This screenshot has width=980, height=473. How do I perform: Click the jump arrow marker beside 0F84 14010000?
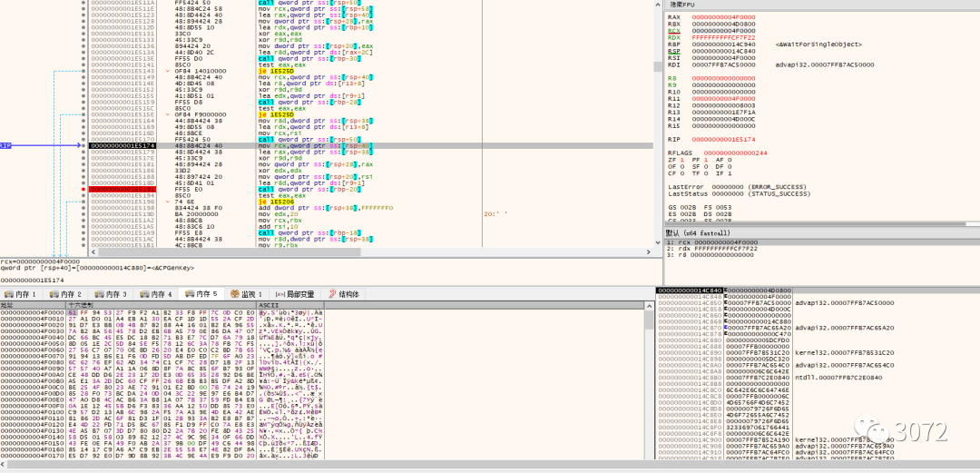coord(168,72)
